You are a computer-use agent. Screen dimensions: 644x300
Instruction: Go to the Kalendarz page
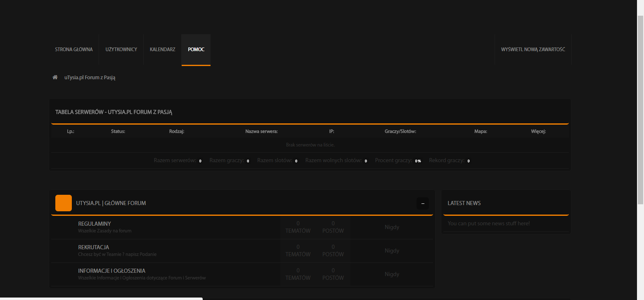[162, 50]
